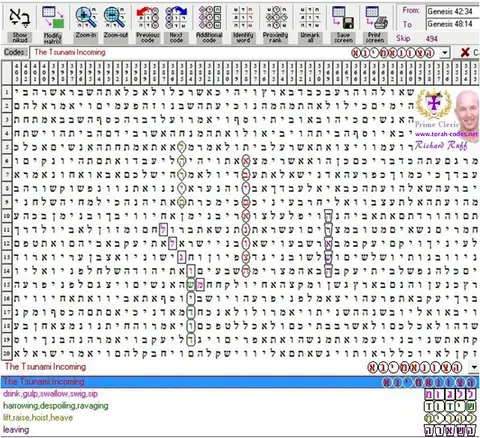480x438 pixels.
Task: Click row number 15 header
Action: click(x=7, y=285)
